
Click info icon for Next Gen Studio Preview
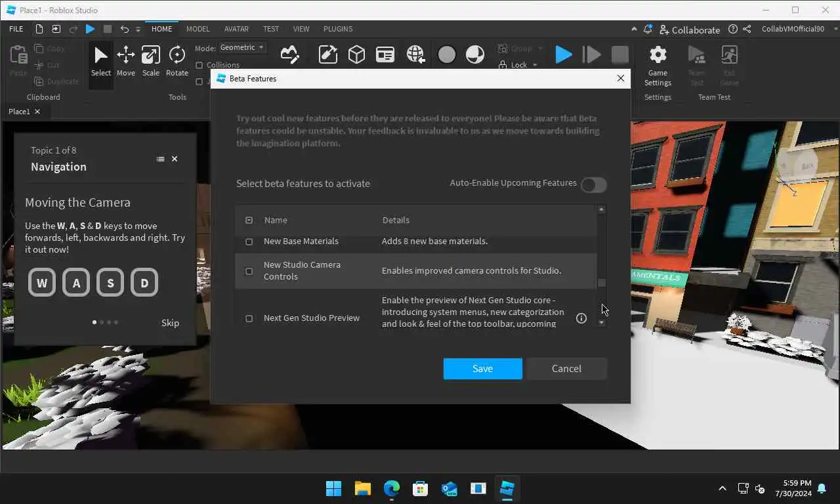point(581,318)
